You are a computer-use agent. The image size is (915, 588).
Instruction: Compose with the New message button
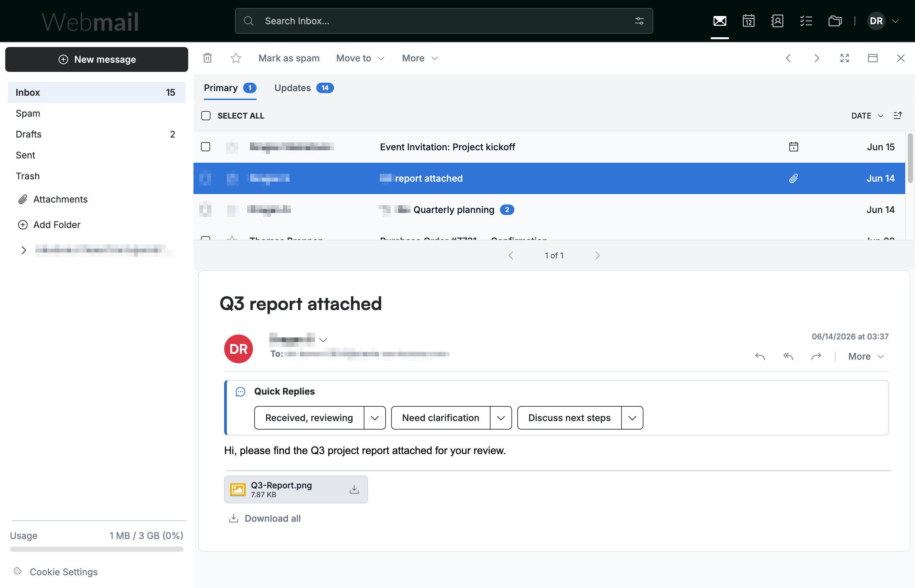tap(97, 59)
